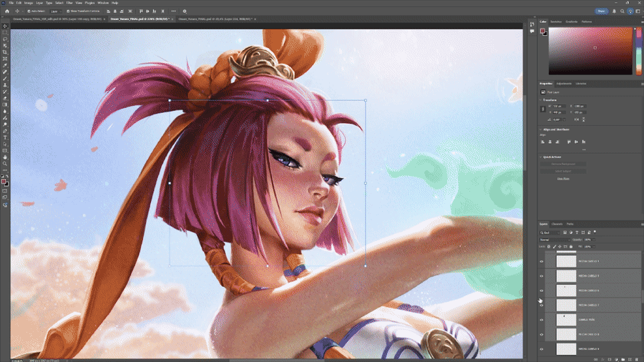
Task: Open the File menu
Action: [11, 3]
